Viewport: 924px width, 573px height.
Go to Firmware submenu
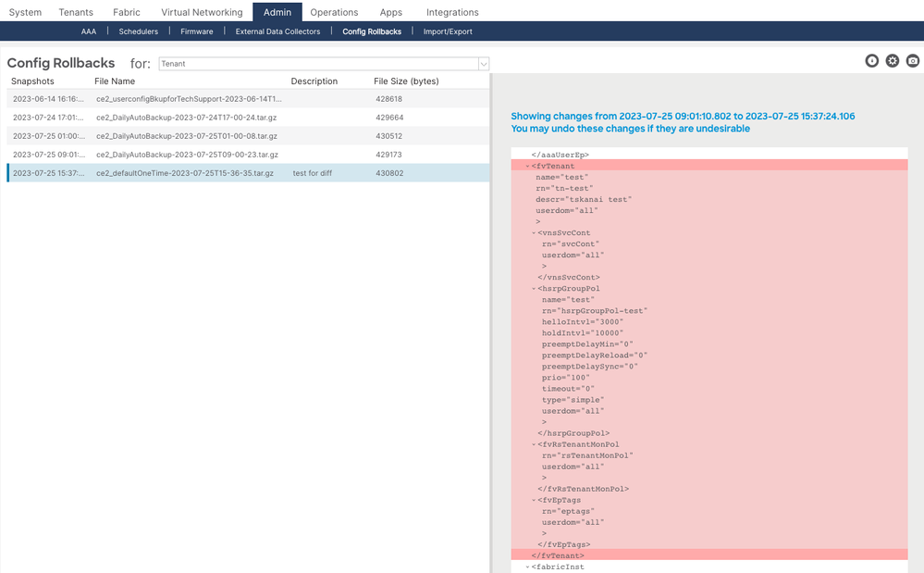tap(197, 31)
